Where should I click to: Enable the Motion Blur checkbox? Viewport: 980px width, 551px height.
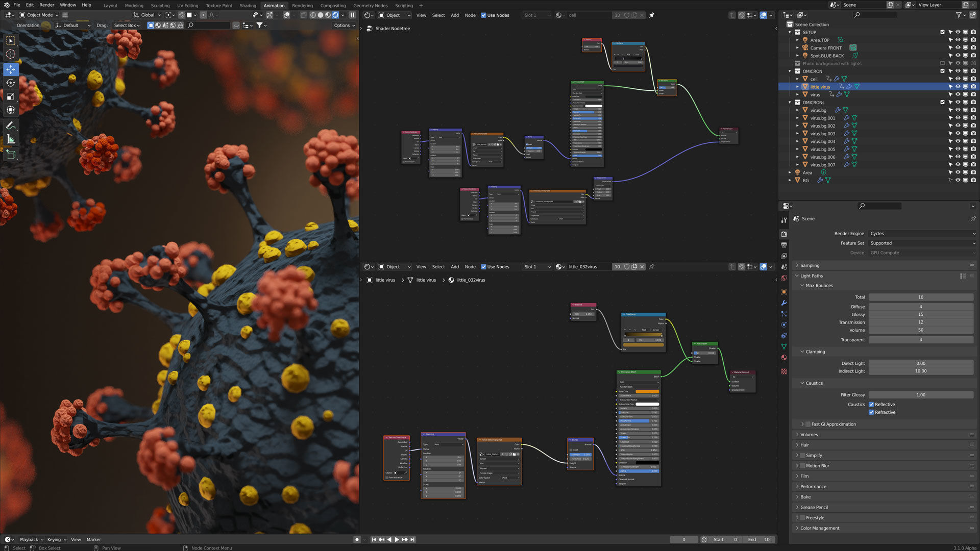pyautogui.click(x=802, y=466)
